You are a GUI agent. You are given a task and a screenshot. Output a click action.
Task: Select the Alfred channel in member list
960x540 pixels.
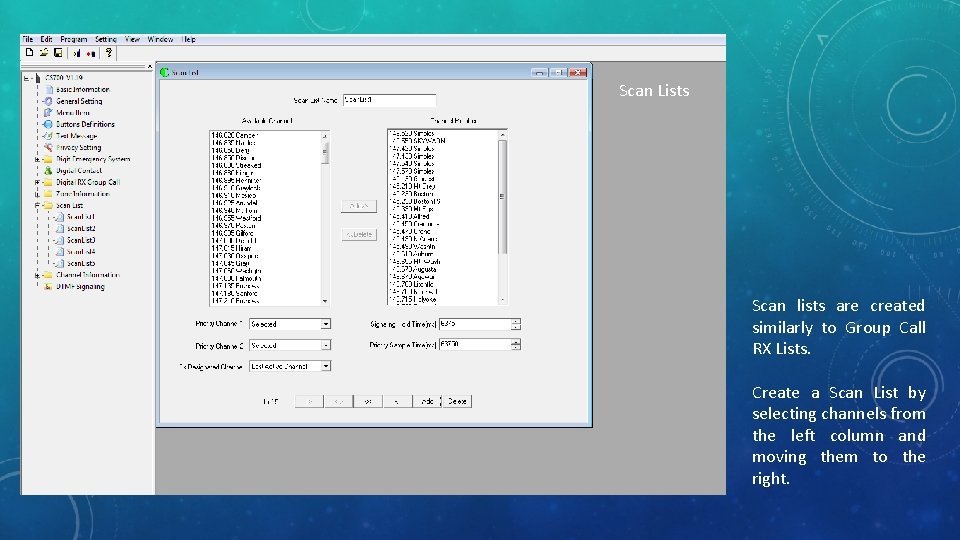[410, 217]
